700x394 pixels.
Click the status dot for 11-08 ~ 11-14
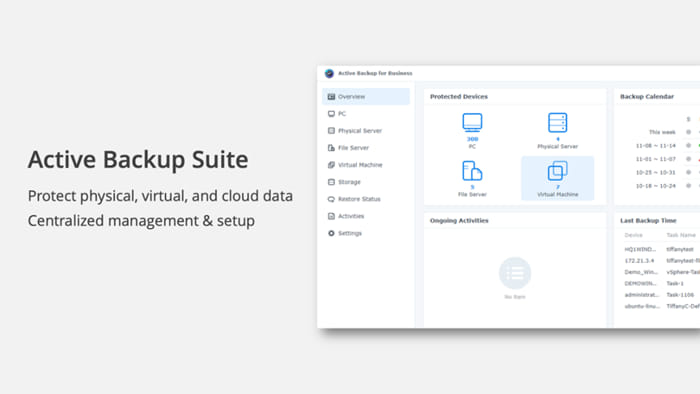click(x=688, y=145)
